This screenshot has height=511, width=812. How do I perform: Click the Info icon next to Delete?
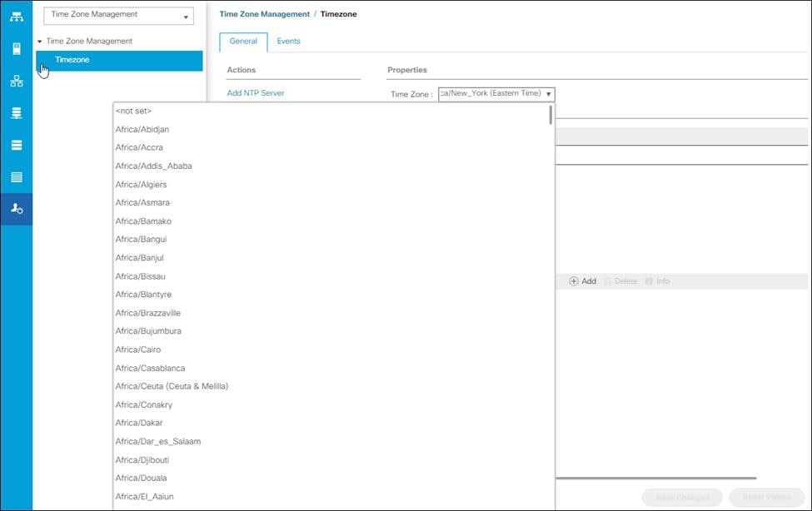point(658,281)
